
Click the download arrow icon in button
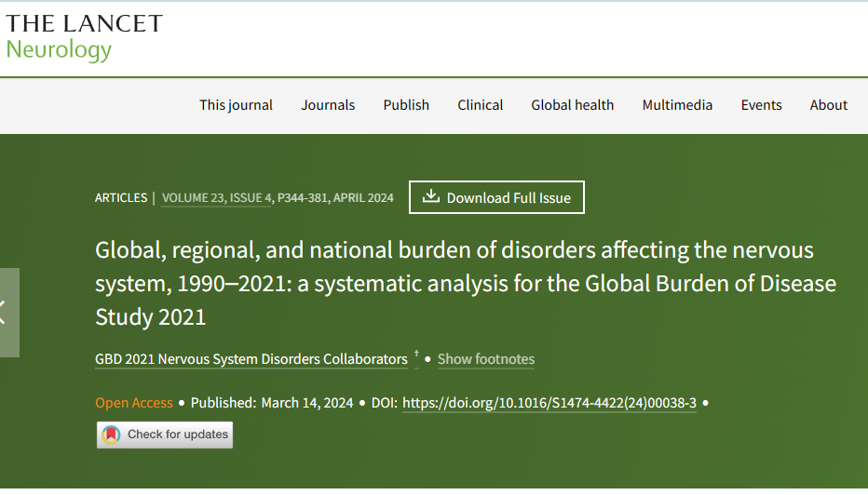click(430, 196)
